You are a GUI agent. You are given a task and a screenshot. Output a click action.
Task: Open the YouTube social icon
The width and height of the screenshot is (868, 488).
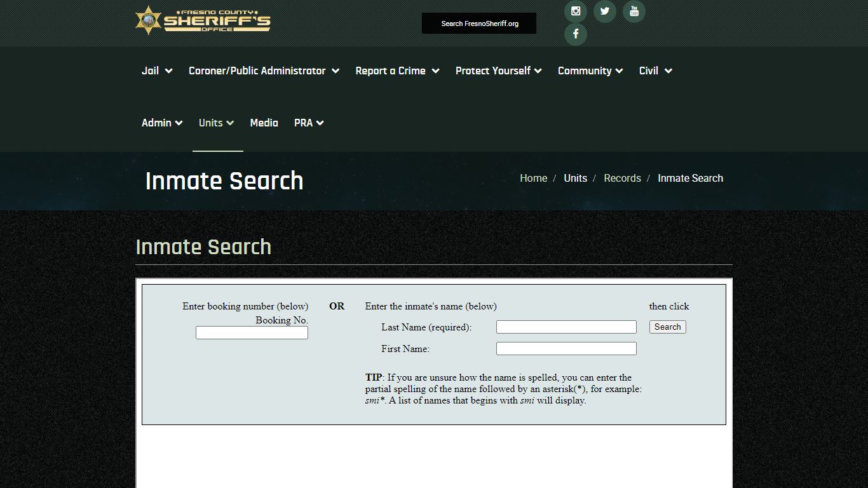[x=634, y=11]
